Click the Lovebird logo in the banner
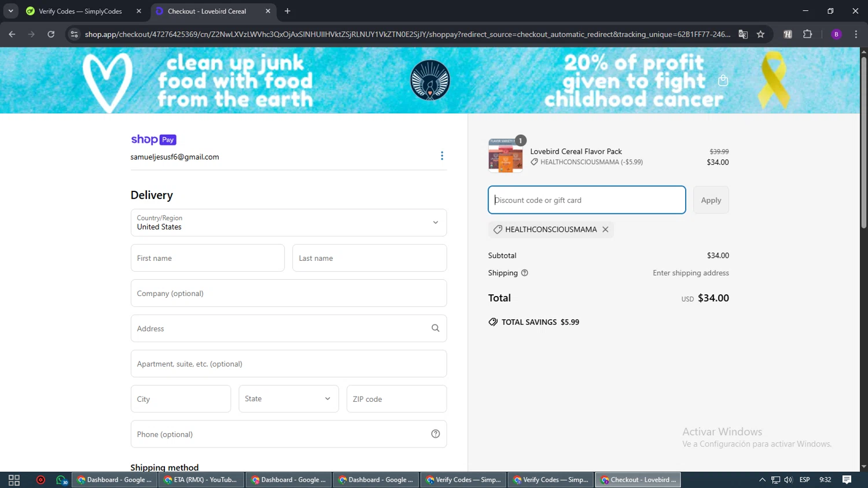 click(430, 80)
